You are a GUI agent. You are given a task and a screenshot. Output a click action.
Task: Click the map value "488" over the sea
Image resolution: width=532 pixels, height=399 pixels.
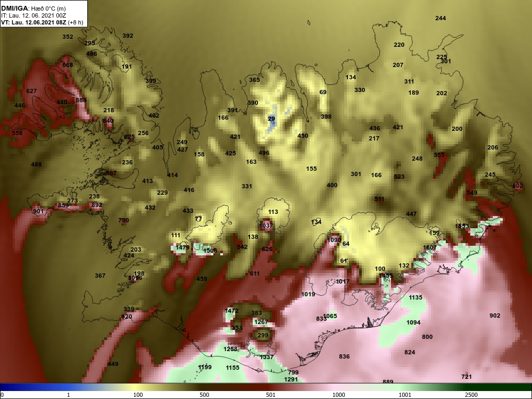click(36, 164)
